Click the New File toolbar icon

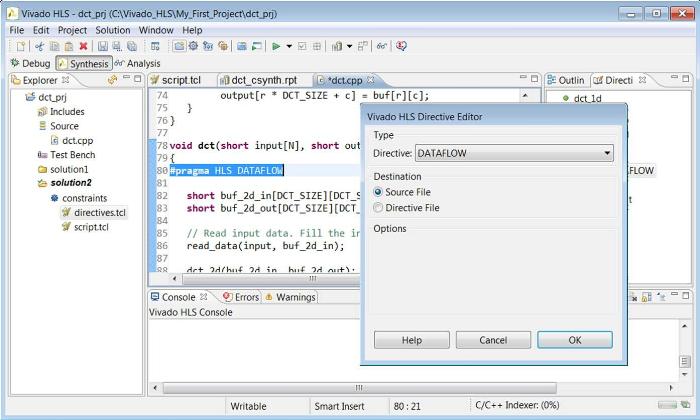tap(20, 46)
